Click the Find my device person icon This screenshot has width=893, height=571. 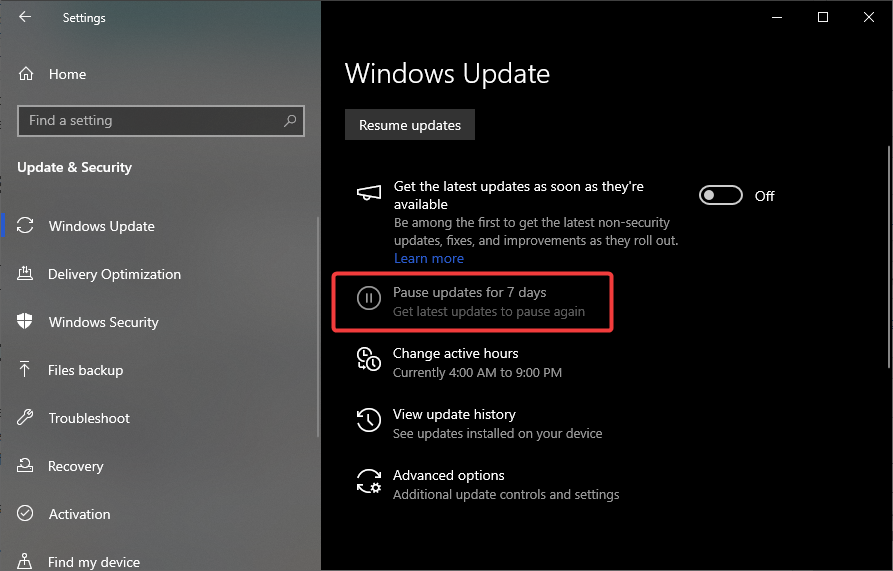click(24, 561)
